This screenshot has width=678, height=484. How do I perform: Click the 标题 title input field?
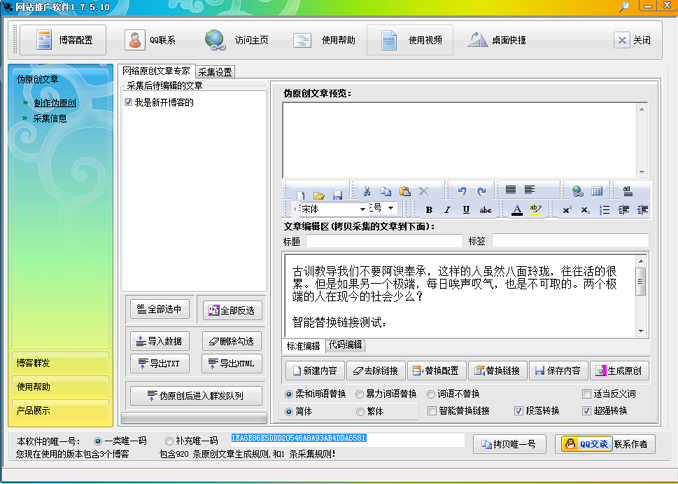(384, 241)
